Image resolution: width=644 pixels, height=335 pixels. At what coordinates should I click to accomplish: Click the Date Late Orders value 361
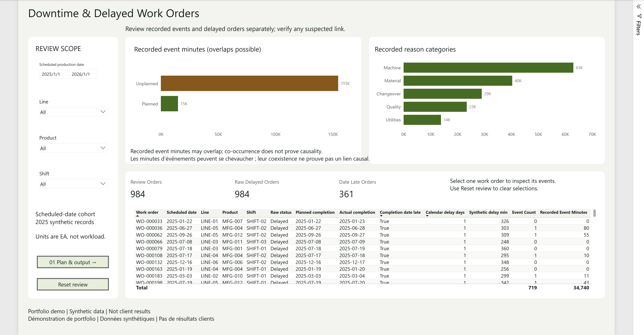click(346, 194)
